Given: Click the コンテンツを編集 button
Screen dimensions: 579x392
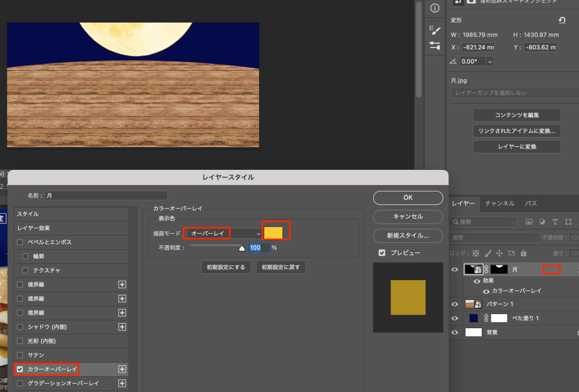Looking at the screenshot, I should point(517,115).
